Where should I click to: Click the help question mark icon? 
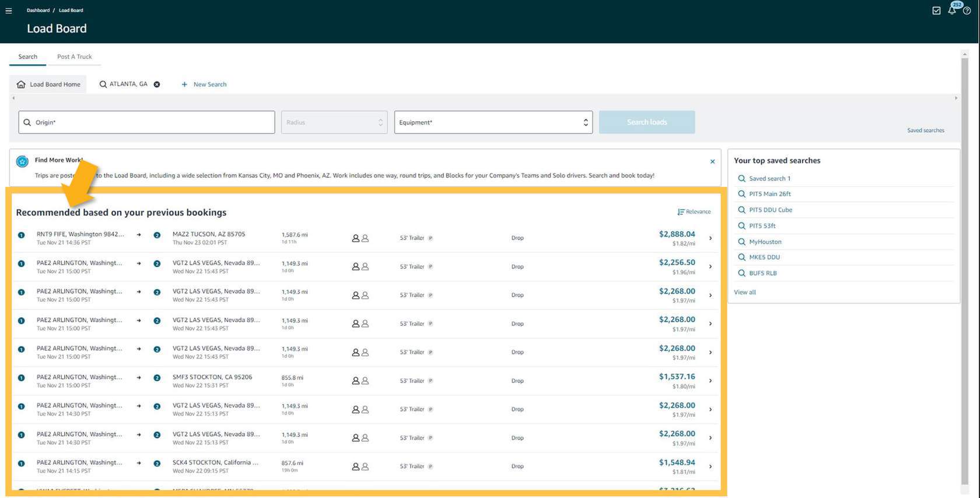pos(967,11)
